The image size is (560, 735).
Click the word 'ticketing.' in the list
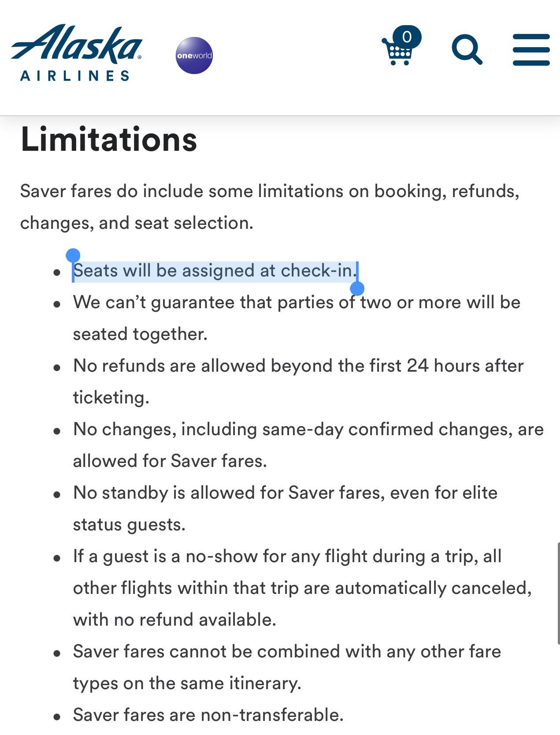pos(111,398)
